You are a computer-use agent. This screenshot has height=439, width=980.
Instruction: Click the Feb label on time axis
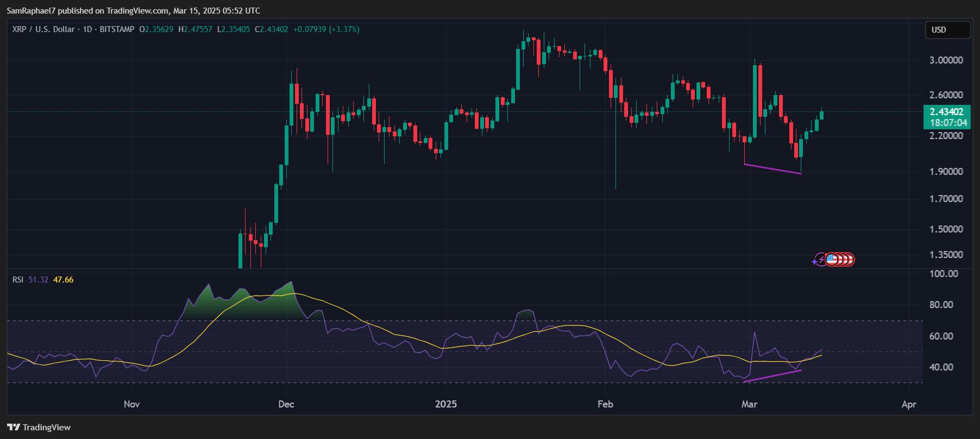[x=605, y=404]
